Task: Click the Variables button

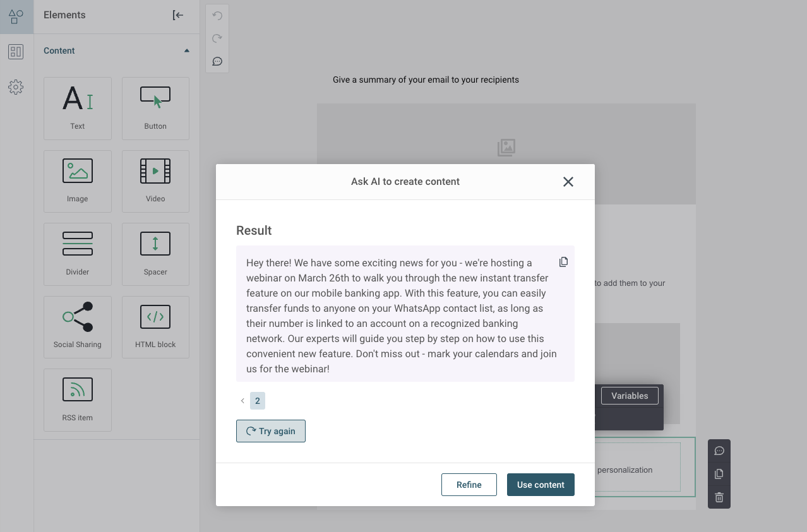Action: tap(630, 396)
